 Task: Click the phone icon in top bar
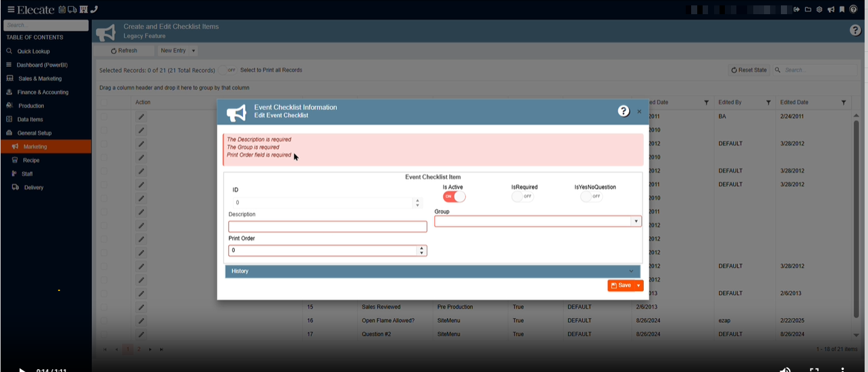94,9
